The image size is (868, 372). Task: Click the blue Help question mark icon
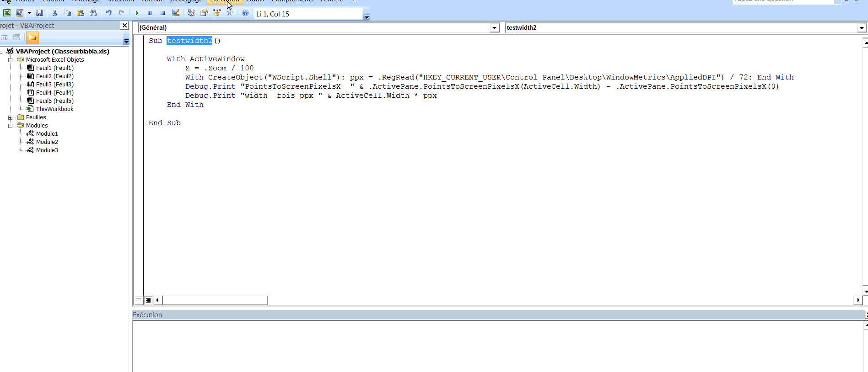pos(245,13)
